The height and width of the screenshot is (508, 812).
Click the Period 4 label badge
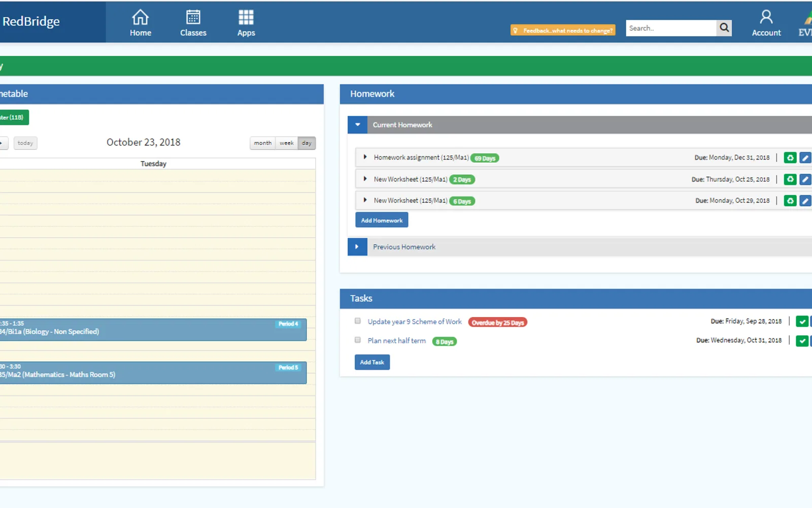pyautogui.click(x=288, y=324)
